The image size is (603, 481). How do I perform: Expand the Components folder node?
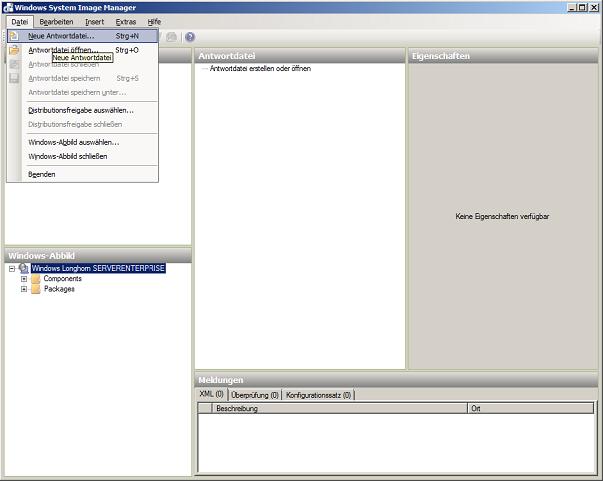click(24, 279)
